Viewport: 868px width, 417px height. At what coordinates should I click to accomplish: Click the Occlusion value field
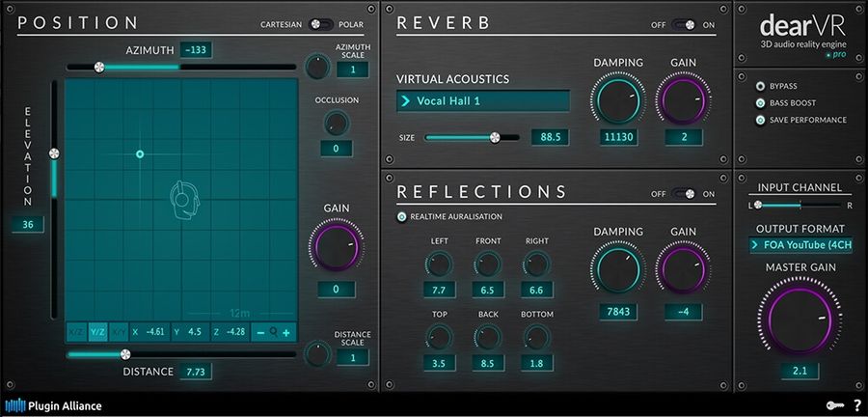pos(337,149)
